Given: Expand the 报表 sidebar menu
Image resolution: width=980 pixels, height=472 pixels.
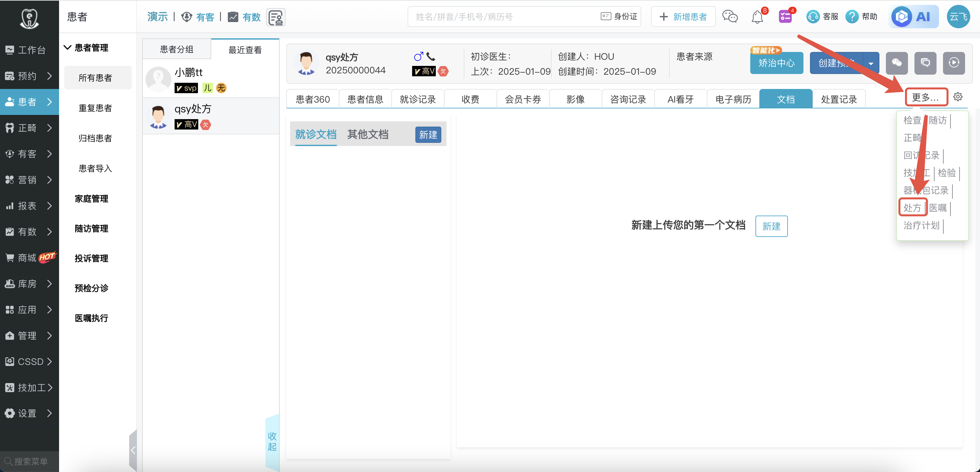Looking at the screenshot, I should [x=49, y=206].
